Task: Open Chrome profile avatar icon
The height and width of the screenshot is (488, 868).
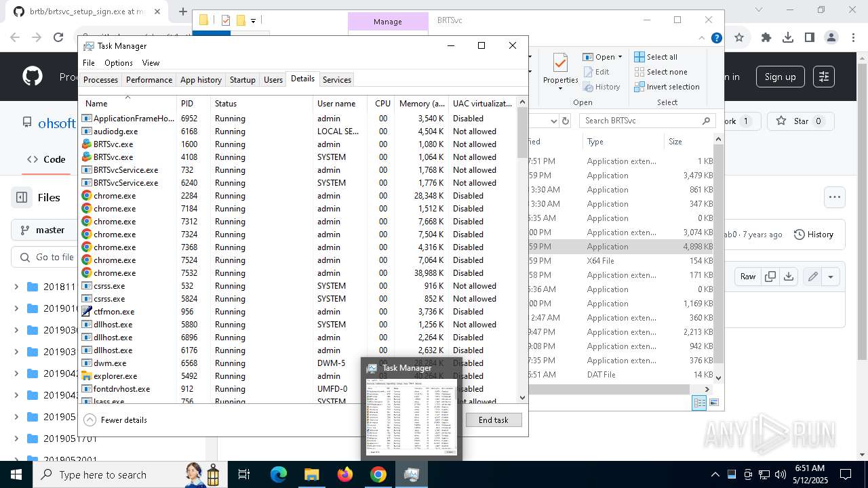Action: coord(831,38)
